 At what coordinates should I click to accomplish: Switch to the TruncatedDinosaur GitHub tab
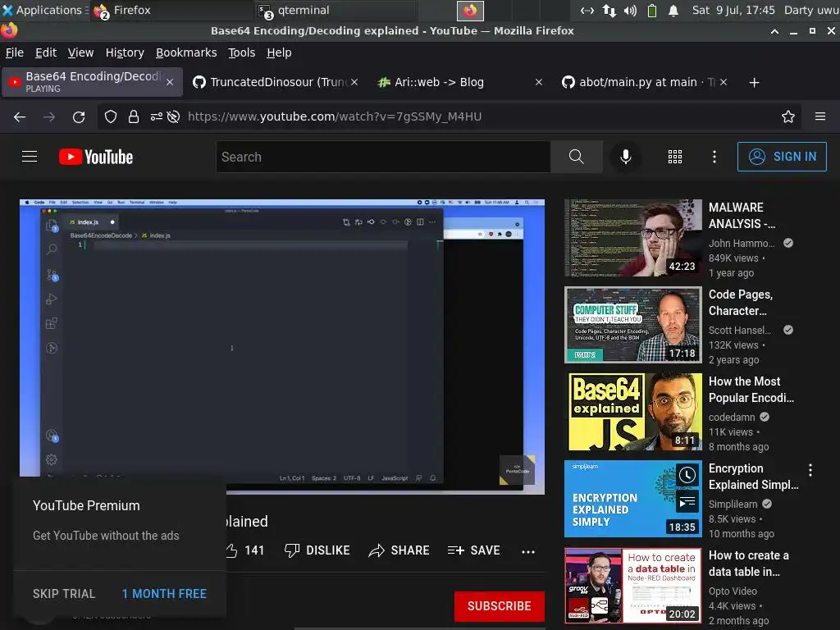[276, 82]
